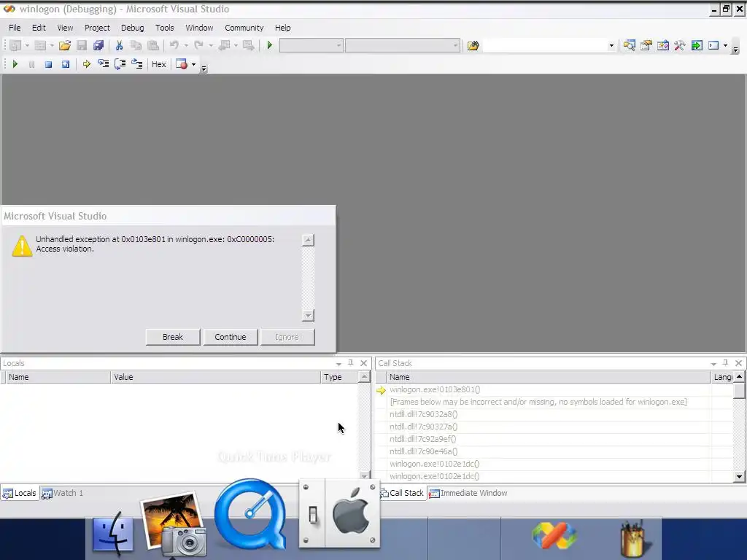Open Command Window icon dropdown arrow
The image size is (747, 560).
(726, 46)
